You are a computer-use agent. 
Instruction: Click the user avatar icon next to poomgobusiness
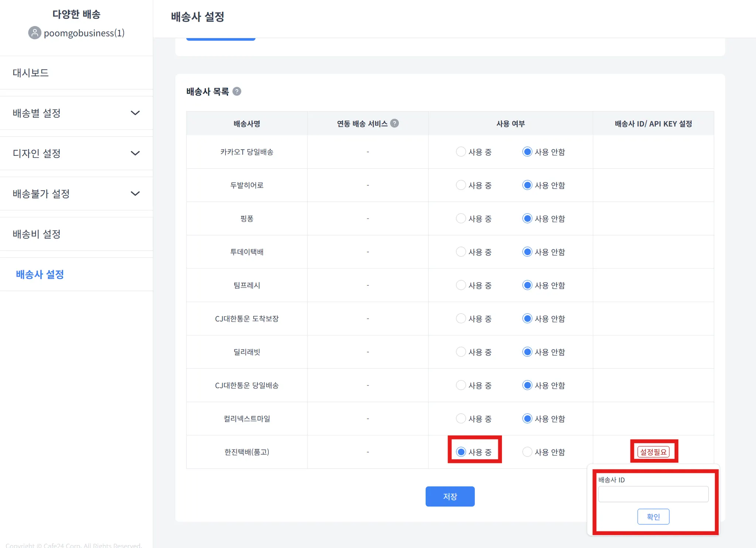35,33
